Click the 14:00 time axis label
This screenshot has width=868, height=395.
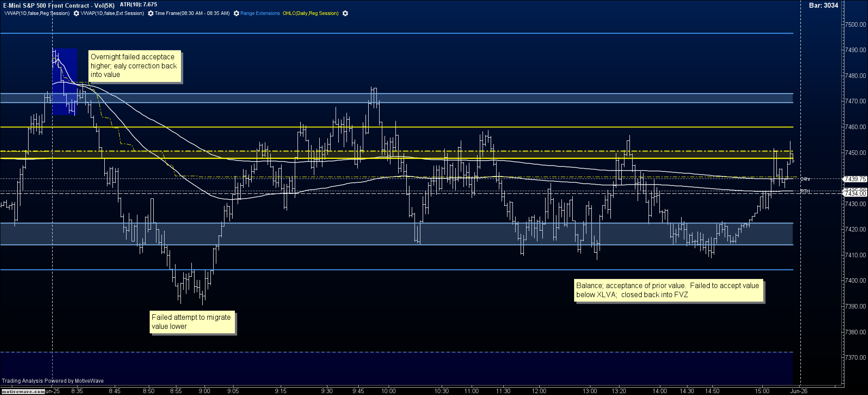[x=660, y=391]
